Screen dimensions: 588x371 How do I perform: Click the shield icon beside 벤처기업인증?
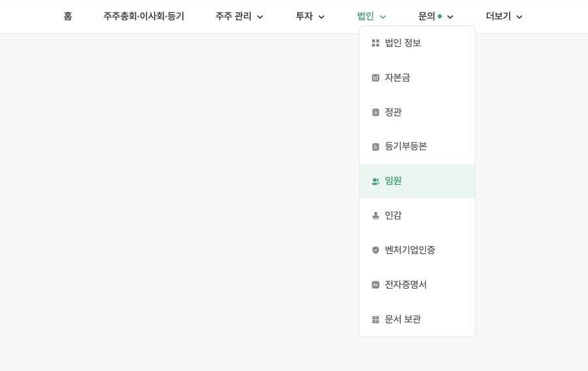tap(376, 250)
